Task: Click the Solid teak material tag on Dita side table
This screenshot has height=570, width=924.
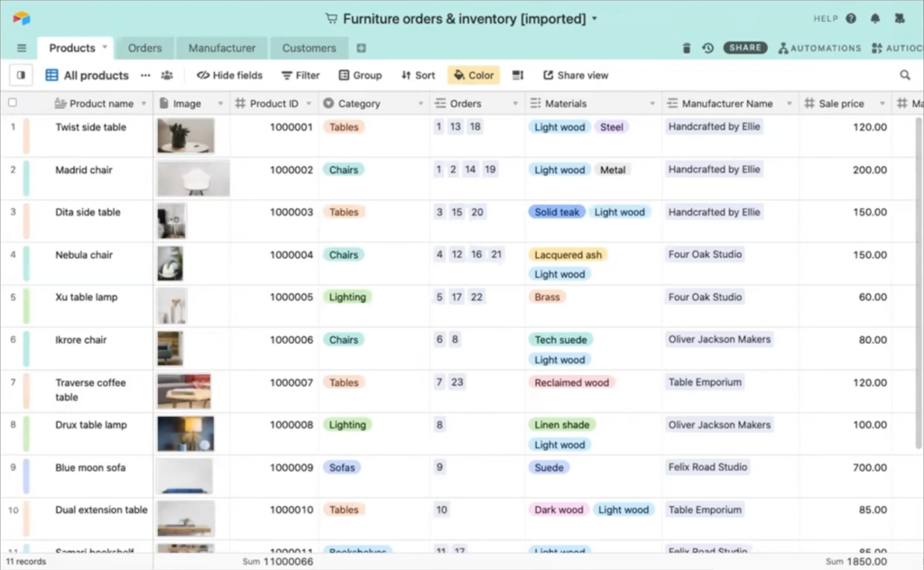Action: [556, 212]
